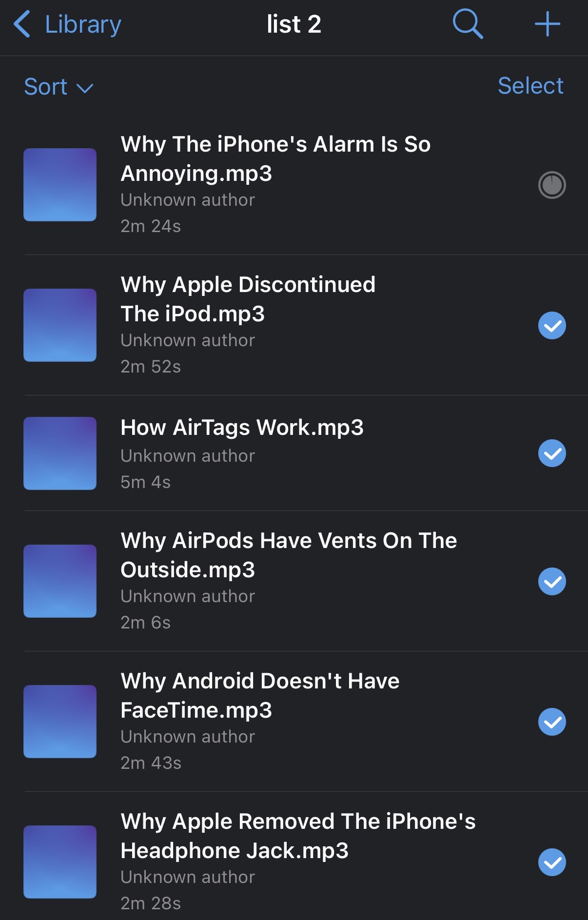588x920 pixels.
Task: Tap the 5m 4s duration text
Action: point(145,482)
